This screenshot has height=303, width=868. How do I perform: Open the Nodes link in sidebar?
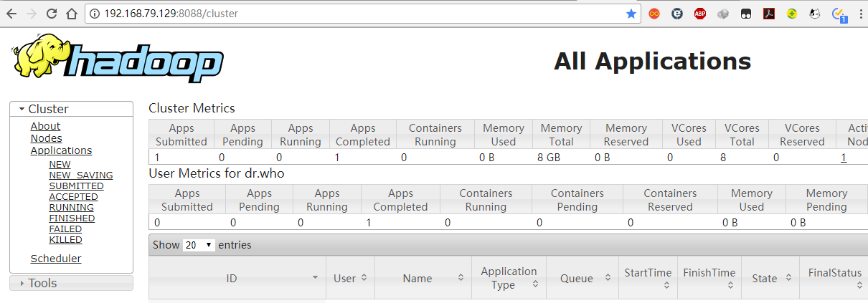(x=46, y=138)
